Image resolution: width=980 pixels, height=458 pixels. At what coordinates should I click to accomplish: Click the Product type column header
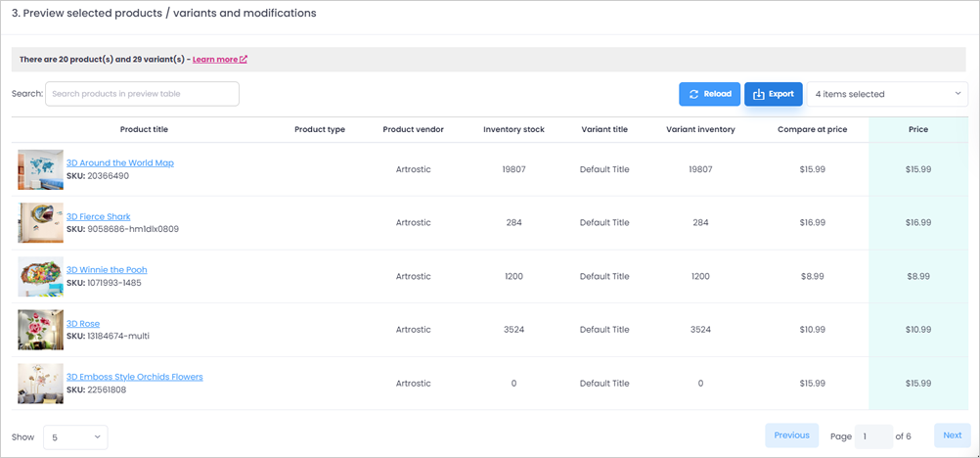320,129
